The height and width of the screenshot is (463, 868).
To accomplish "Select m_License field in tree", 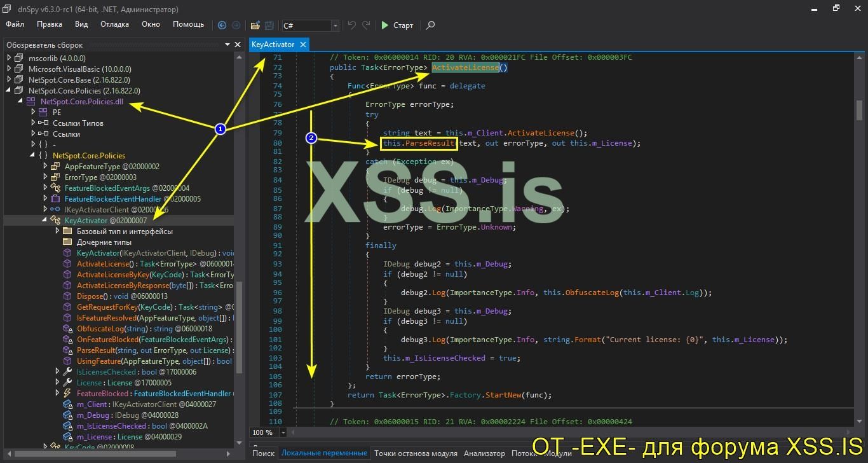I will pyautogui.click(x=130, y=436).
